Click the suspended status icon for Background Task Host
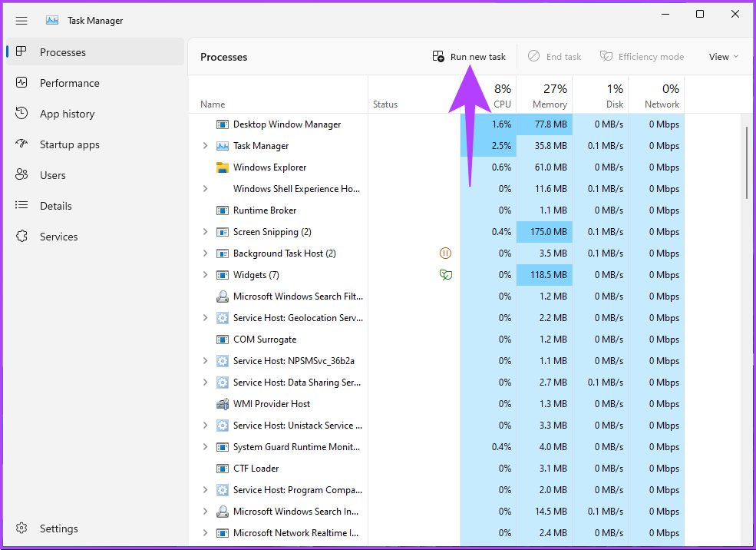 [445, 253]
